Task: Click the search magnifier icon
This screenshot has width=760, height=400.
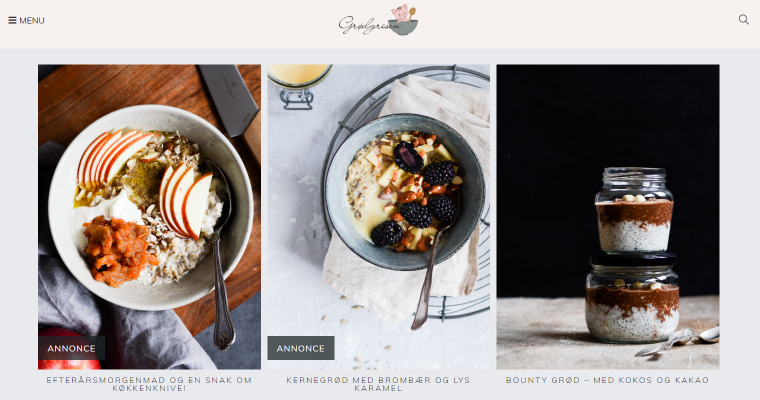Action: [x=744, y=20]
